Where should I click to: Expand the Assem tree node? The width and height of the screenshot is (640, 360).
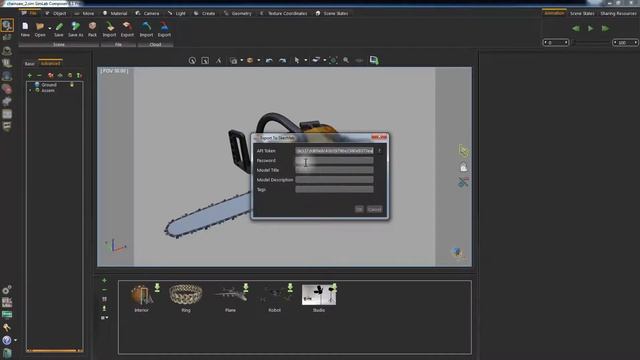click(30, 90)
